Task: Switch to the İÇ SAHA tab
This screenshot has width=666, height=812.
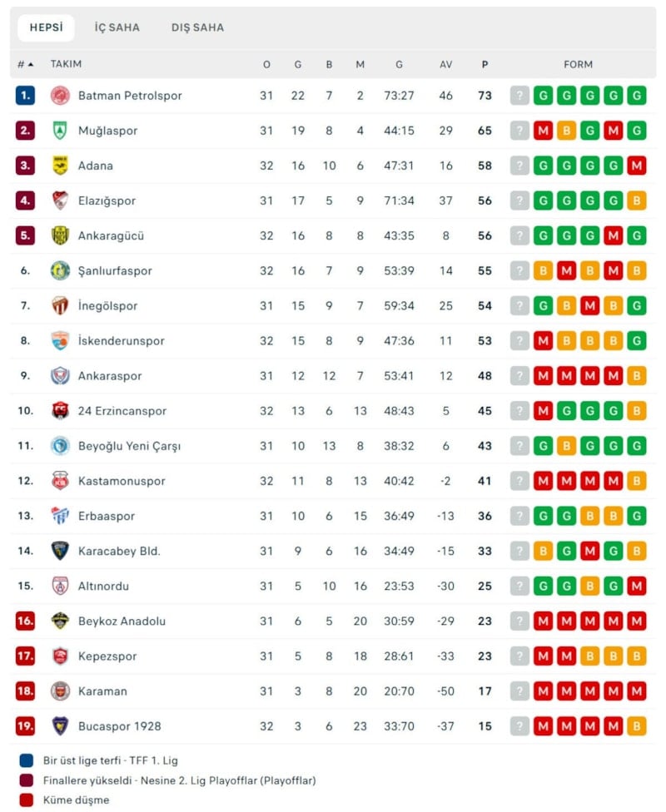Action: pos(117,27)
